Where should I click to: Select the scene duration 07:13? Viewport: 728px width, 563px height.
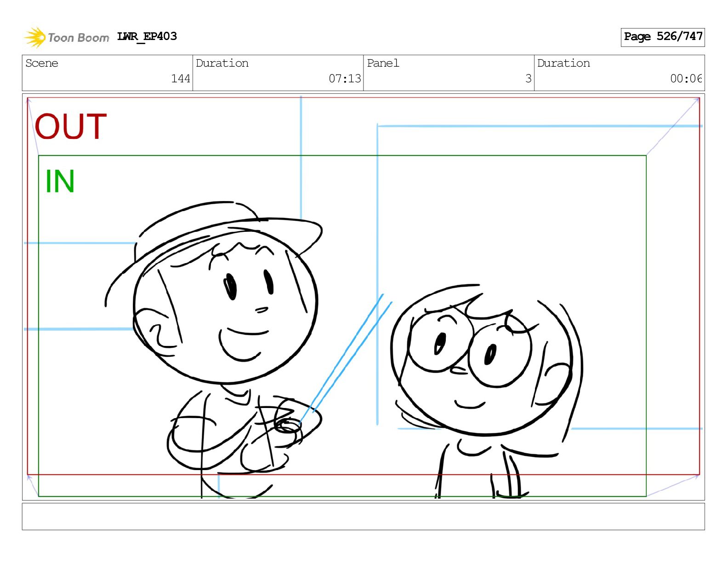click(x=345, y=79)
